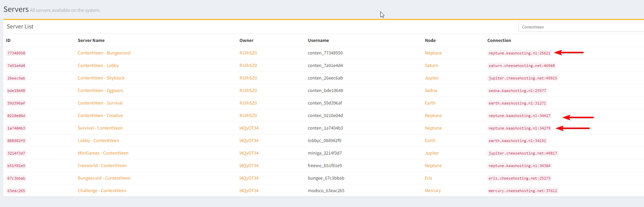644x207 pixels.
Task: Open the ContentVeen - Skyblock server
Action: 101,78
